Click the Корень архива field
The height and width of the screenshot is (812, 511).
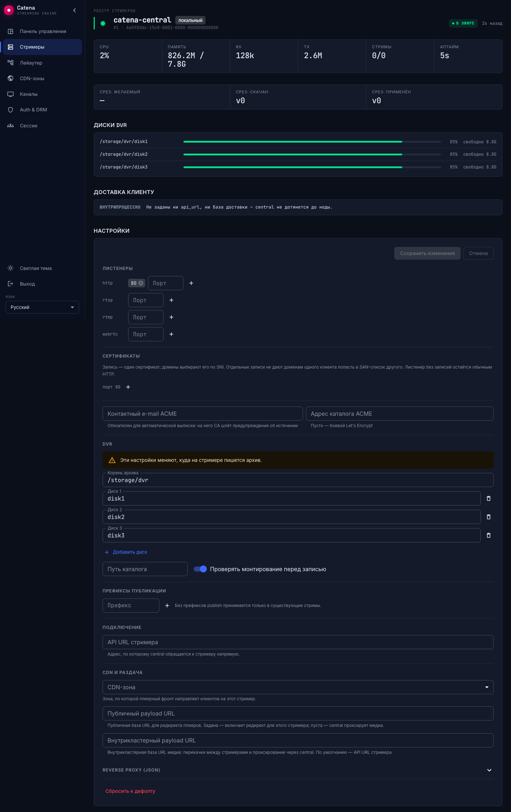298,480
